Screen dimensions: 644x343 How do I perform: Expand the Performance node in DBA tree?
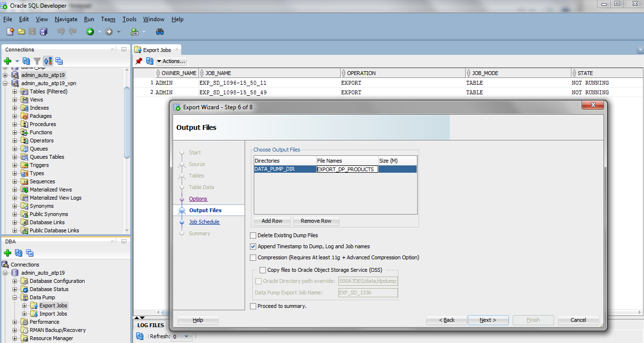click(x=15, y=322)
